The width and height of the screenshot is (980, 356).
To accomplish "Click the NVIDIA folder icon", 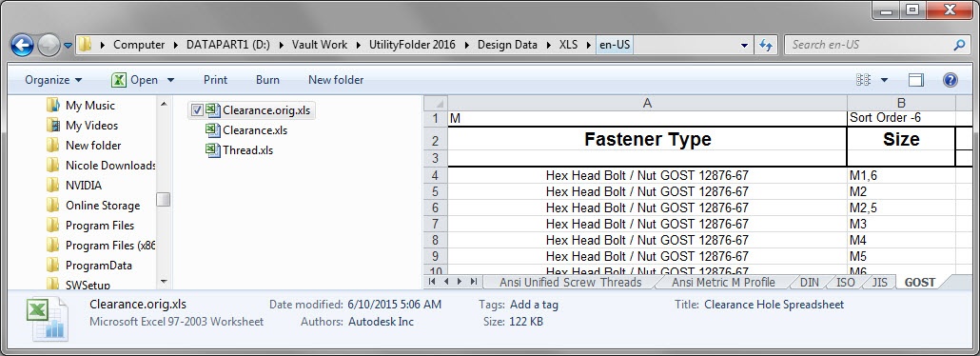I will click(x=53, y=186).
